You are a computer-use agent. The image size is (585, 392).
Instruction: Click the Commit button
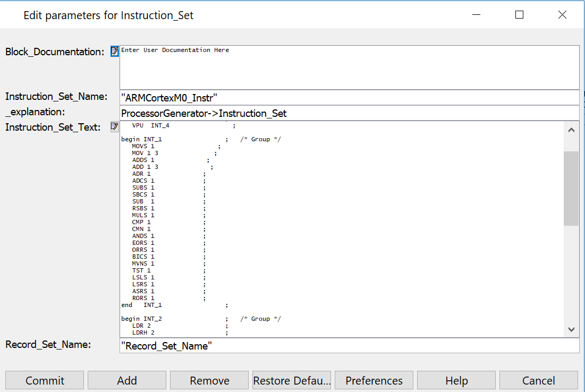(45, 380)
